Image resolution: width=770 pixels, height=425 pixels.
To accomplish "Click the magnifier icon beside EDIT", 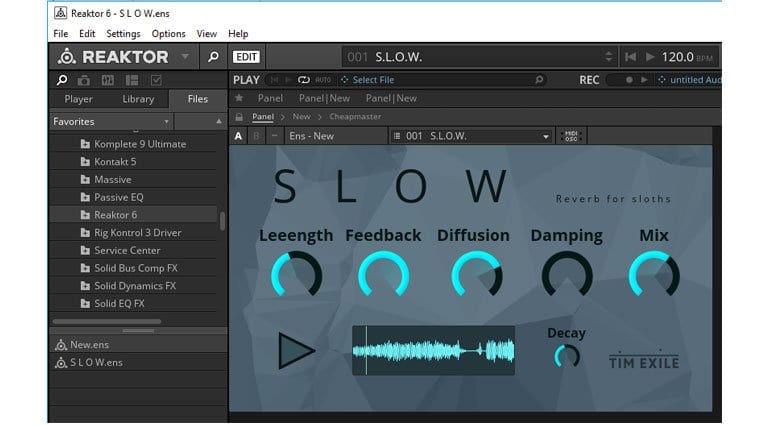I will 213,57.
